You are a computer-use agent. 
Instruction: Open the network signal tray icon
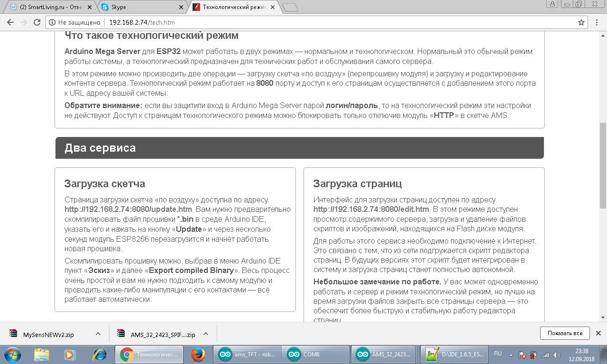(x=545, y=355)
